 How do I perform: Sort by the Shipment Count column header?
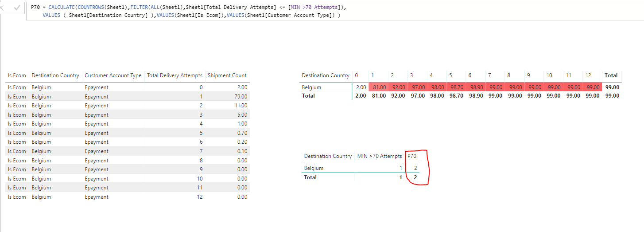point(227,75)
